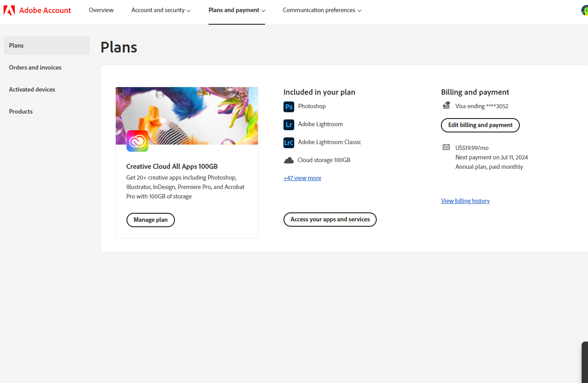Click the Visa card payment icon

[446, 106]
